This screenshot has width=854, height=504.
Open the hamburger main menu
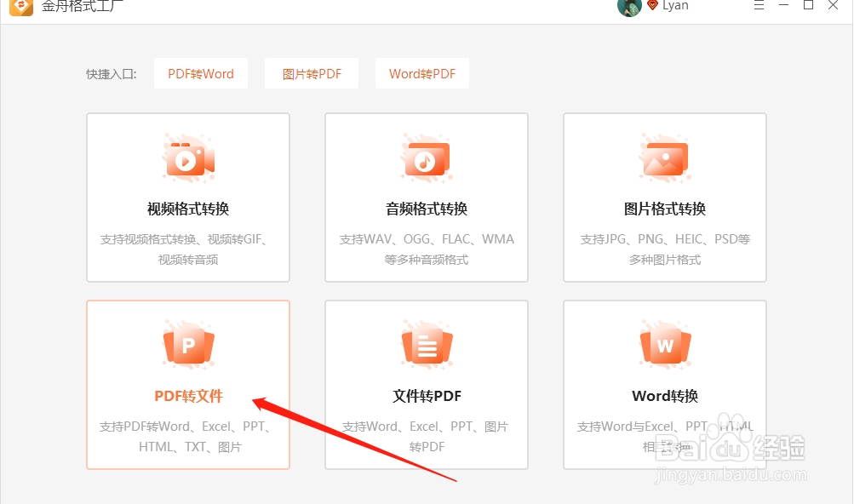(759, 5)
